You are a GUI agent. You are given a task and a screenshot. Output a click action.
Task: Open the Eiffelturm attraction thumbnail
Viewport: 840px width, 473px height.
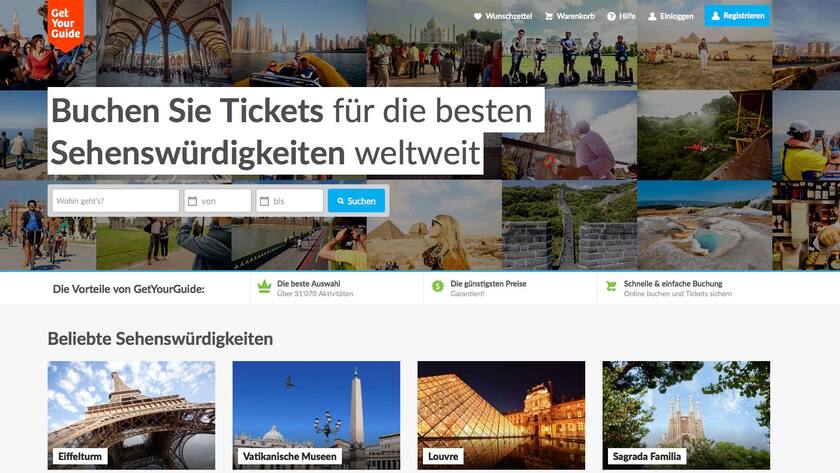[x=131, y=415]
